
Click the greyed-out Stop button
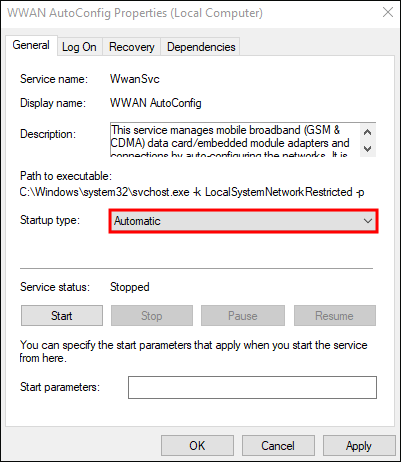[x=152, y=316]
